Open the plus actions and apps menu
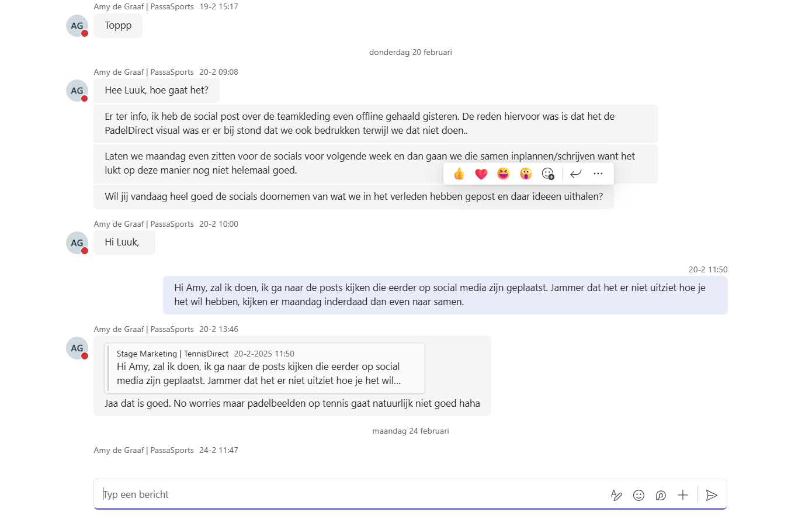Screen dimensions: 812x526 [683, 495]
